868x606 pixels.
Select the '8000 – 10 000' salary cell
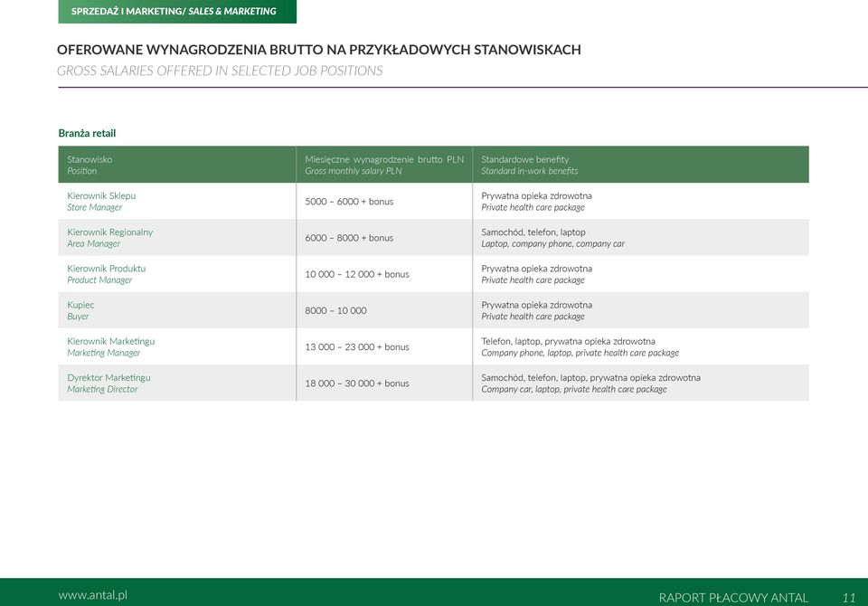[384, 310]
